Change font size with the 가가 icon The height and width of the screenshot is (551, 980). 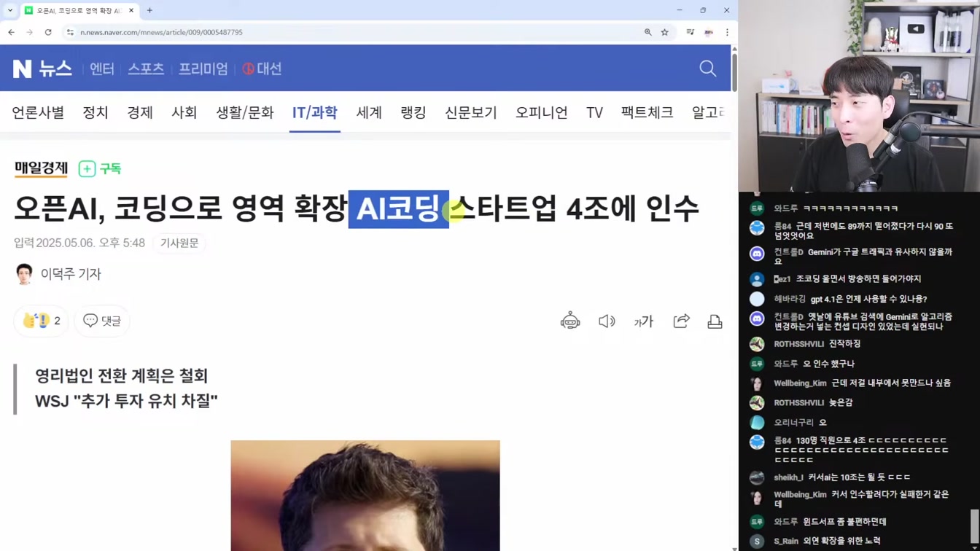coord(644,321)
